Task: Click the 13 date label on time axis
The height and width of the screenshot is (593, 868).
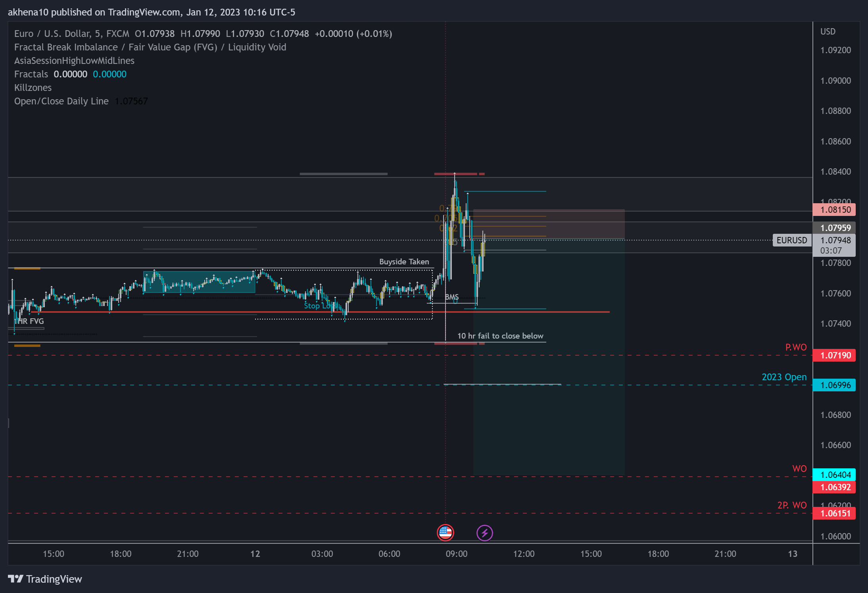Action: pos(792,554)
